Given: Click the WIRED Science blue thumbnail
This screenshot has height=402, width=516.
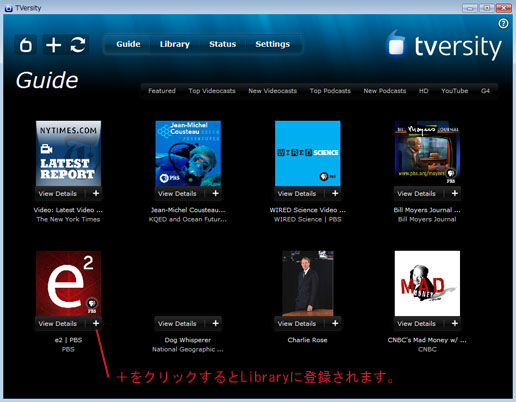Looking at the screenshot, I should (x=308, y=153).
